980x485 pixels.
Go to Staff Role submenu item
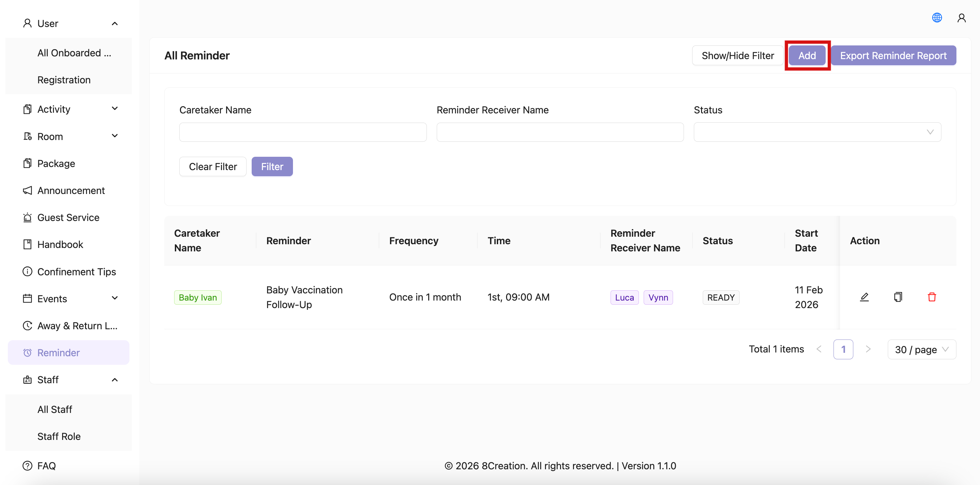pos(59,436)
